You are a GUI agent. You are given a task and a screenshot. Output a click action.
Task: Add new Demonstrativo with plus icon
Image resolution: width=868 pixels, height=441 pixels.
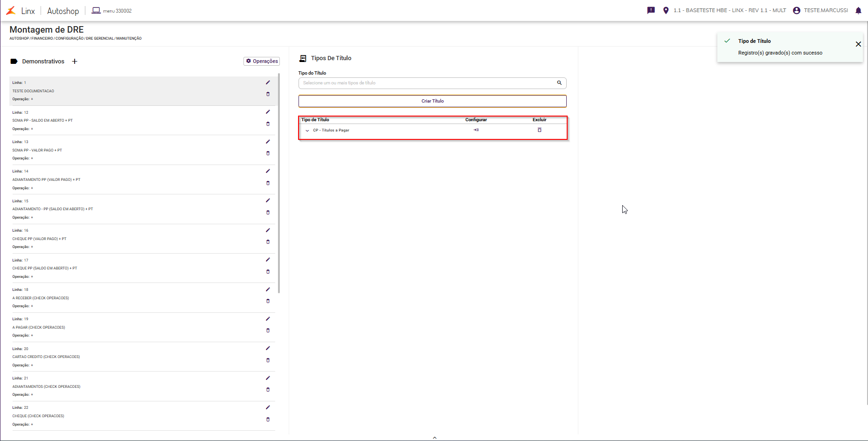pyautogui.click(x=75, y=62)
